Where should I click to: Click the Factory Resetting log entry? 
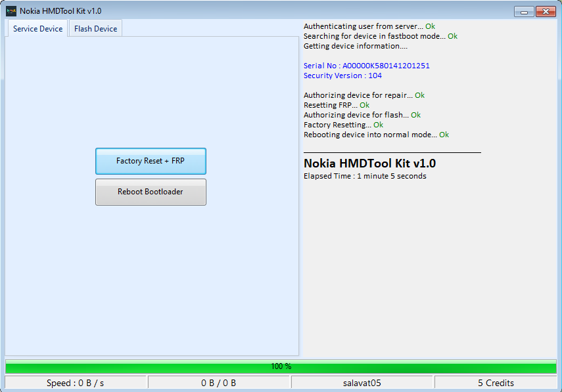343,125
